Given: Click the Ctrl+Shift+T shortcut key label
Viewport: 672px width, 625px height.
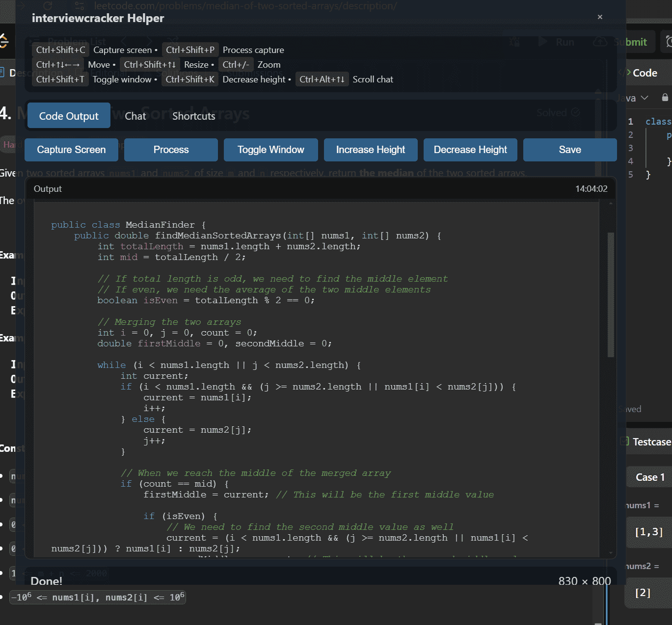Looking at the screenshot, I should (60, 79).
